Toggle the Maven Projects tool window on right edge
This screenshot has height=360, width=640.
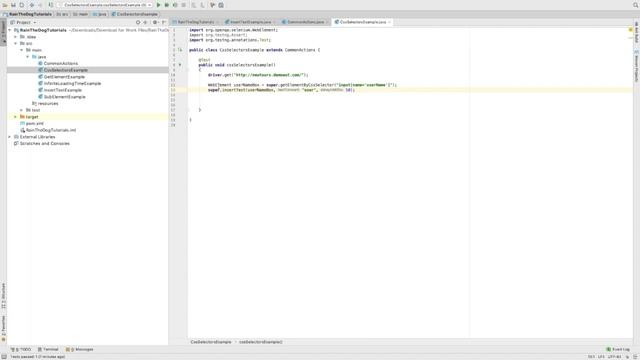tap(636, 66)
